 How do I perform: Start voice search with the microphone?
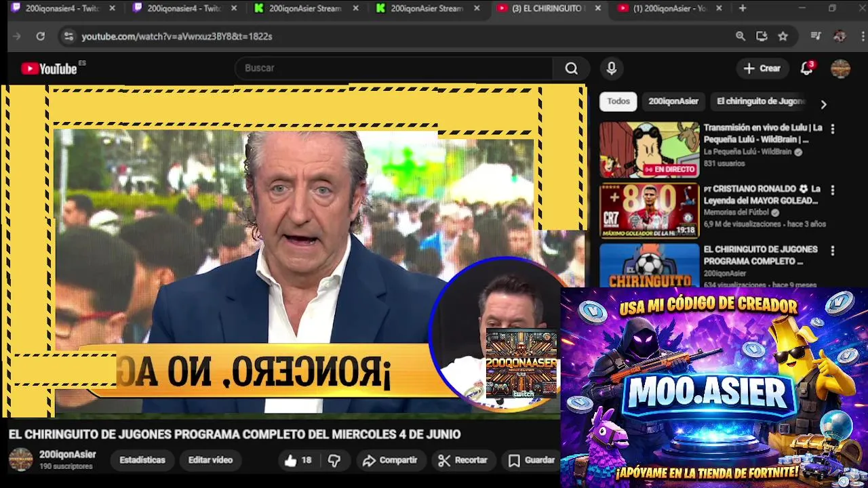[612, 68]
